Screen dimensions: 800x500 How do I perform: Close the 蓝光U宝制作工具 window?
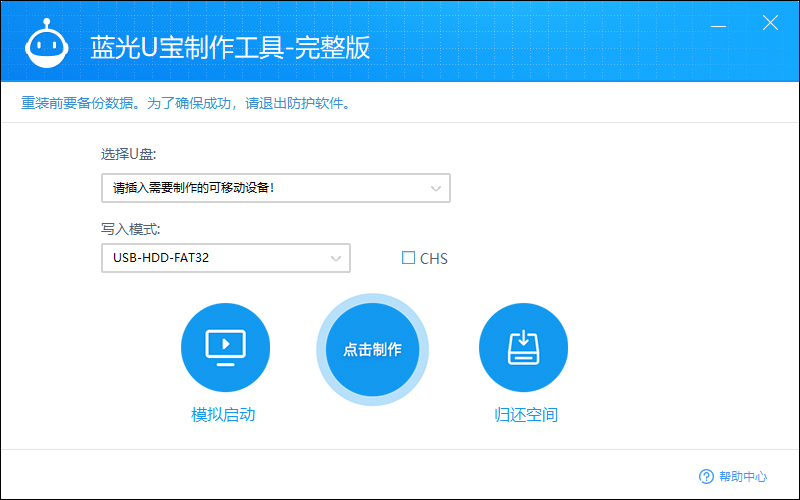(770, 22)
